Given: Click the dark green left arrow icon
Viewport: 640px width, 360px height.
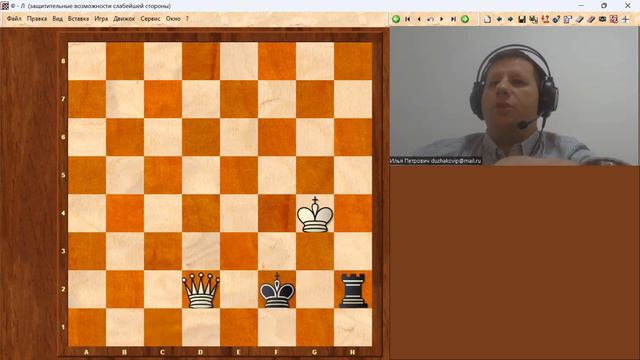Looking at the screenshot, I should point(499,19).
